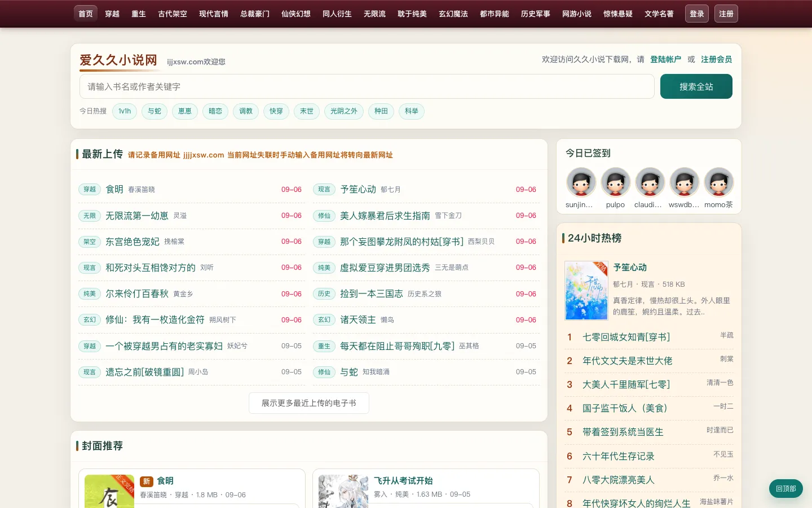
Task: Open 重生 category in navbar
Action: (x=139, y=14)
